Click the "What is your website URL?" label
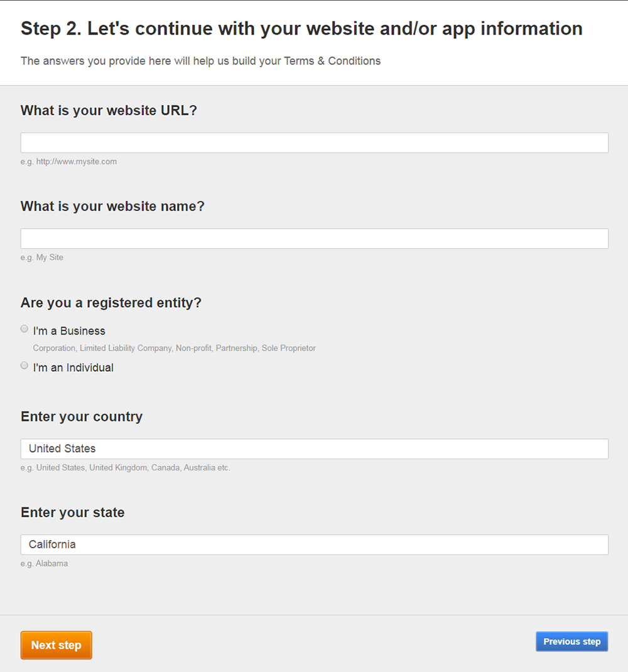 (x=108, y=110)
